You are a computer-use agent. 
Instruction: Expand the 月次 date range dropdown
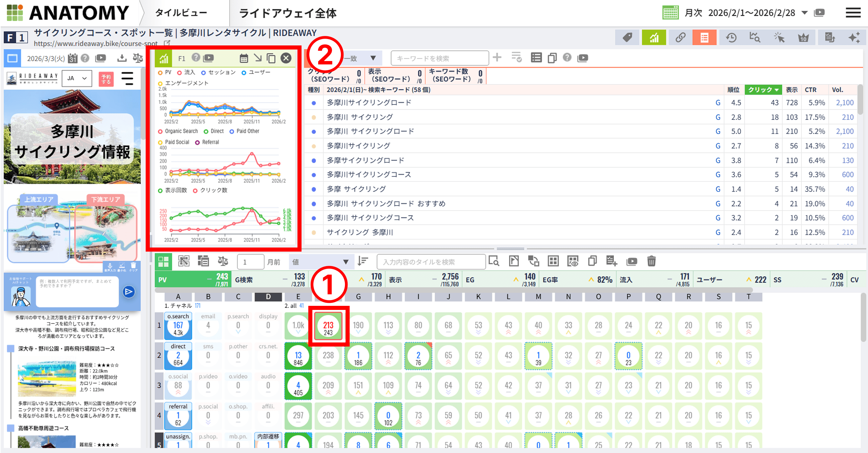point(804,13)
